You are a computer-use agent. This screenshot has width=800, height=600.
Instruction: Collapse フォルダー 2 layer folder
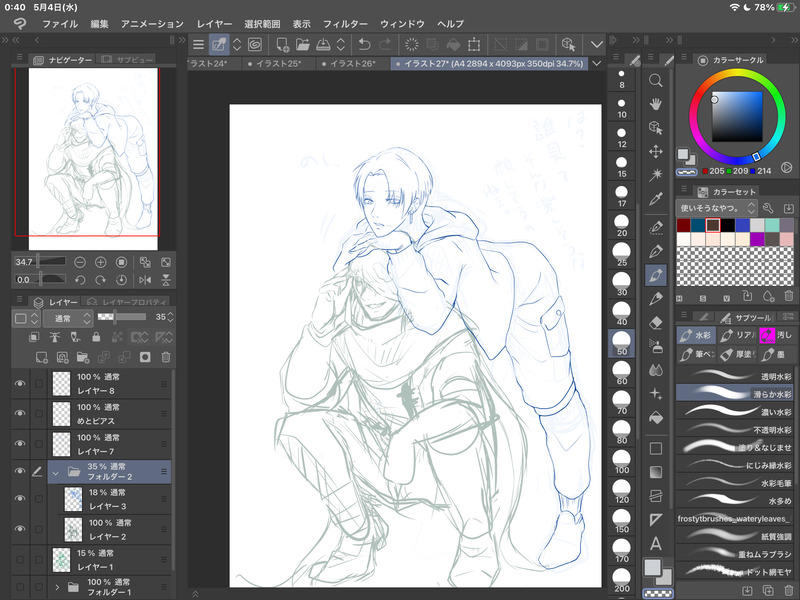pyautogui.click(x=56, y=471)
